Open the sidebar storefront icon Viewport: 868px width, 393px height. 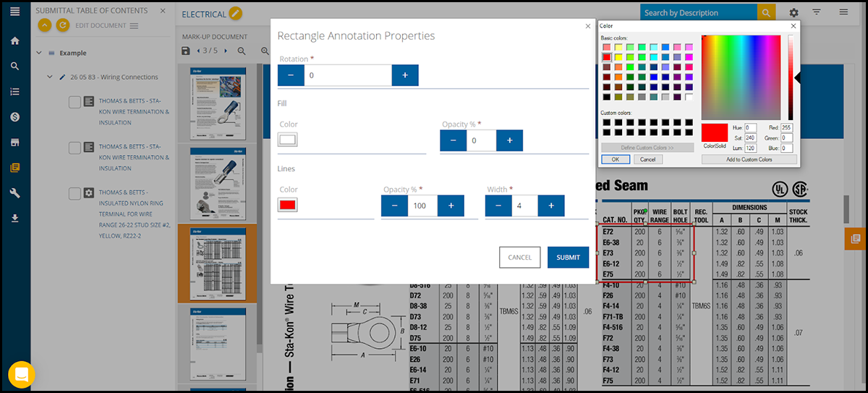(14, 142)
